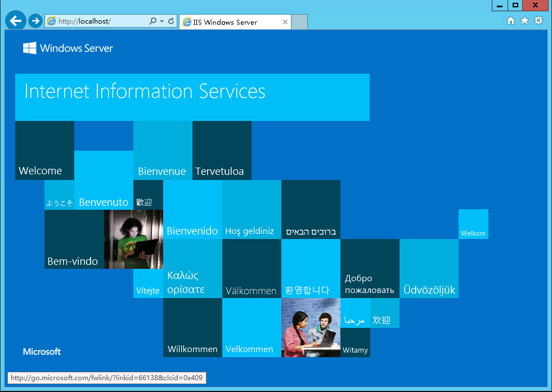Click the Japanese ようこそ tile
Image resolution: width=552 pixels, height=392 pixels.
coord(60,195)
